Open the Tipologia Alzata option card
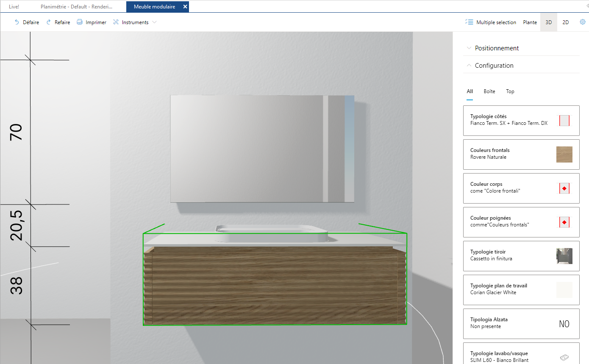This screenshot has width=589, height=364. [521, 324]
